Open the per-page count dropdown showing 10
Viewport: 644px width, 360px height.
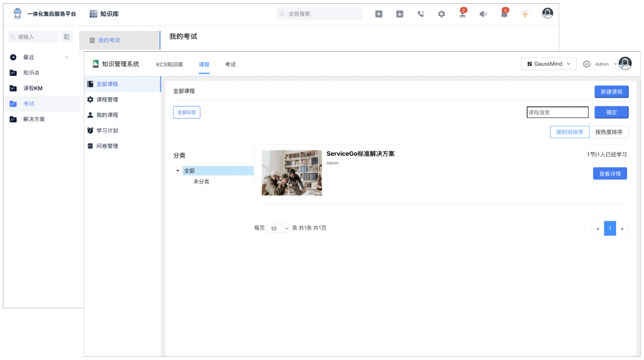click(278, 228)
